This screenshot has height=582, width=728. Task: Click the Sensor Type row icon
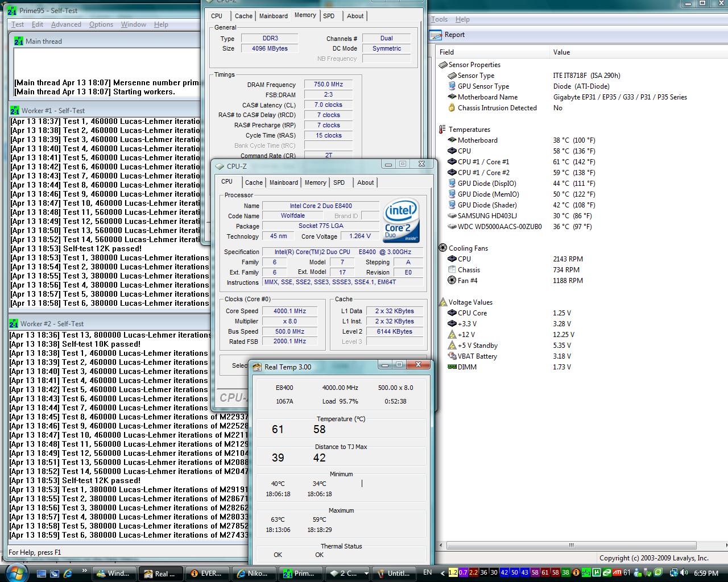pyautogui.click(x=452, y=76)
